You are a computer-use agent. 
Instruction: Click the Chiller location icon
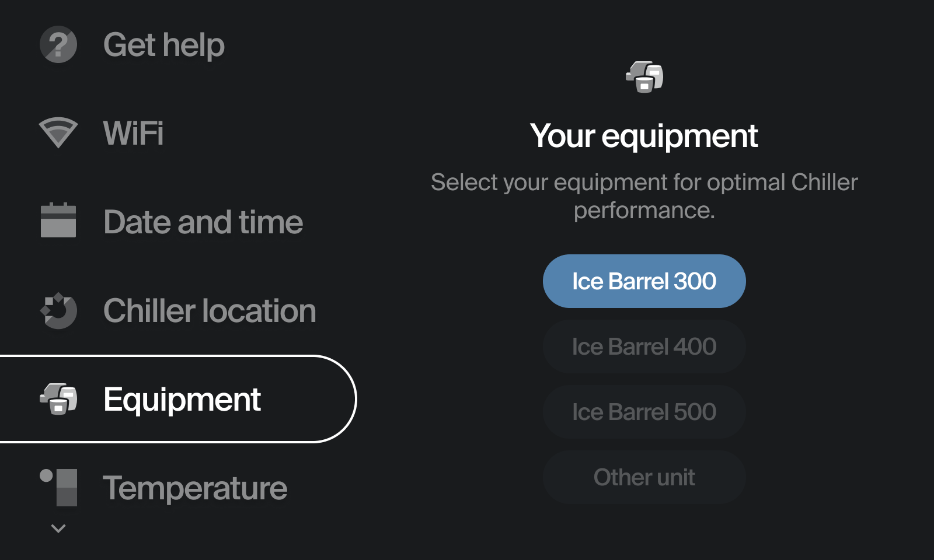58,310
